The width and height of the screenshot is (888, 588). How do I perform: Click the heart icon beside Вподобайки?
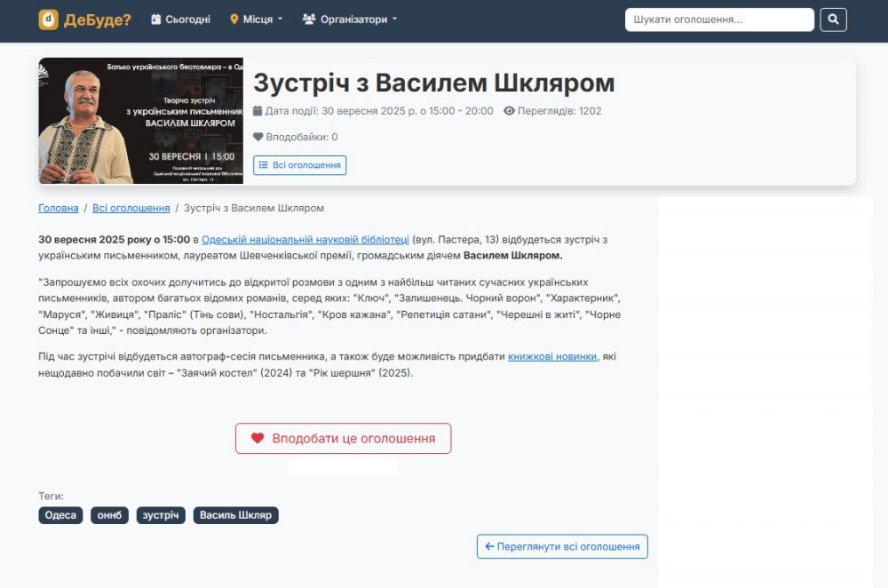(x=258, y=137)
